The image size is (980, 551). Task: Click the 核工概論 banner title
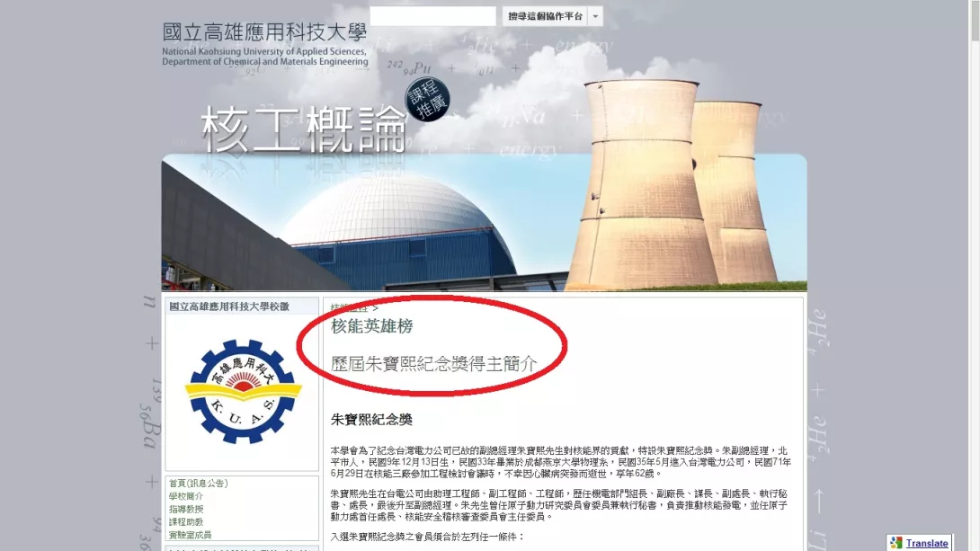[305, 129]
